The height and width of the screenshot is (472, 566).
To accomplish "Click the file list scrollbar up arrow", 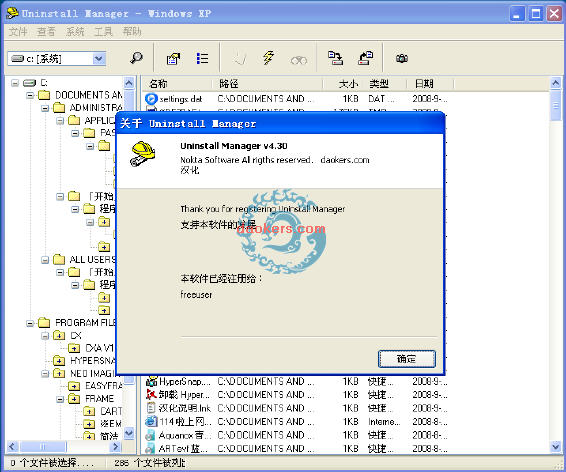I will click(556, 83).
